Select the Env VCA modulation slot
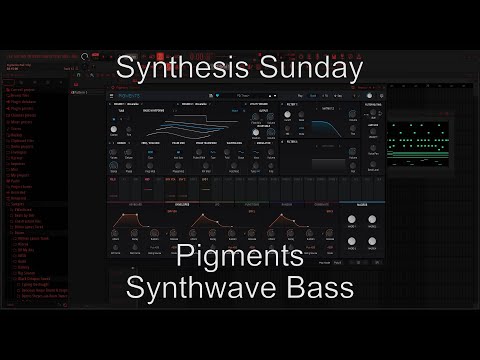 click(170, 188)
